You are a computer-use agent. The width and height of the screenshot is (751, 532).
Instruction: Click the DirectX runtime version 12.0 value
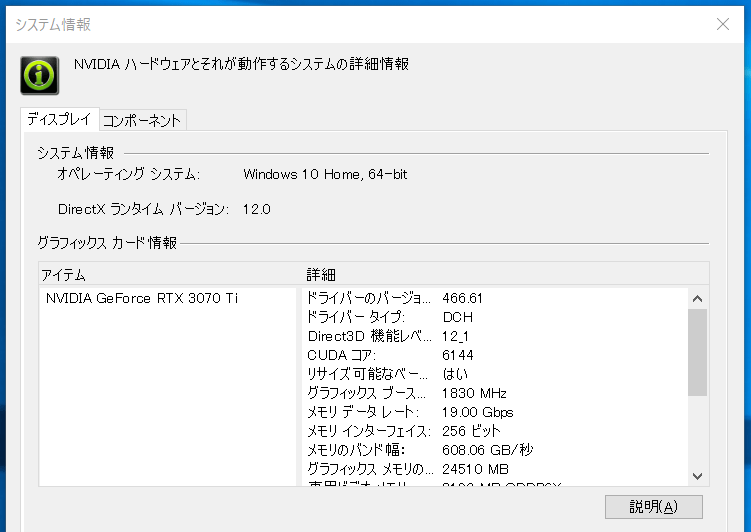click(257, 209)
